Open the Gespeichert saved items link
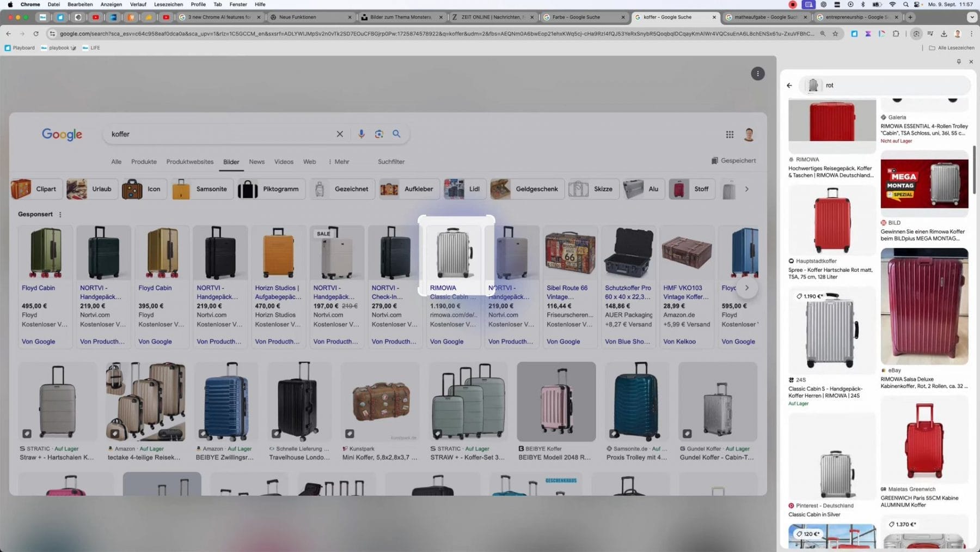Image resolution: width=980 pixels, height=552 pixels. [733, 161]
